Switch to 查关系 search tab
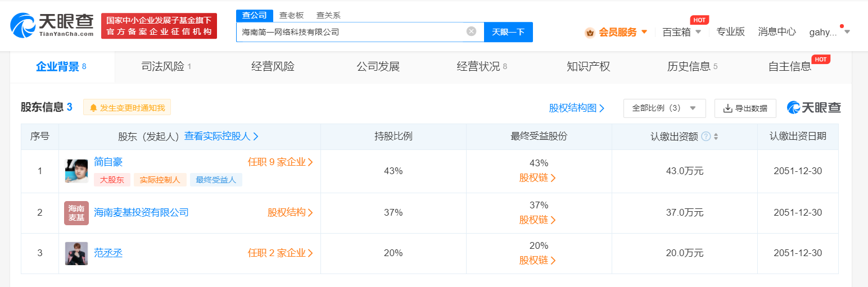868x287 pixels. click(328, 16)
